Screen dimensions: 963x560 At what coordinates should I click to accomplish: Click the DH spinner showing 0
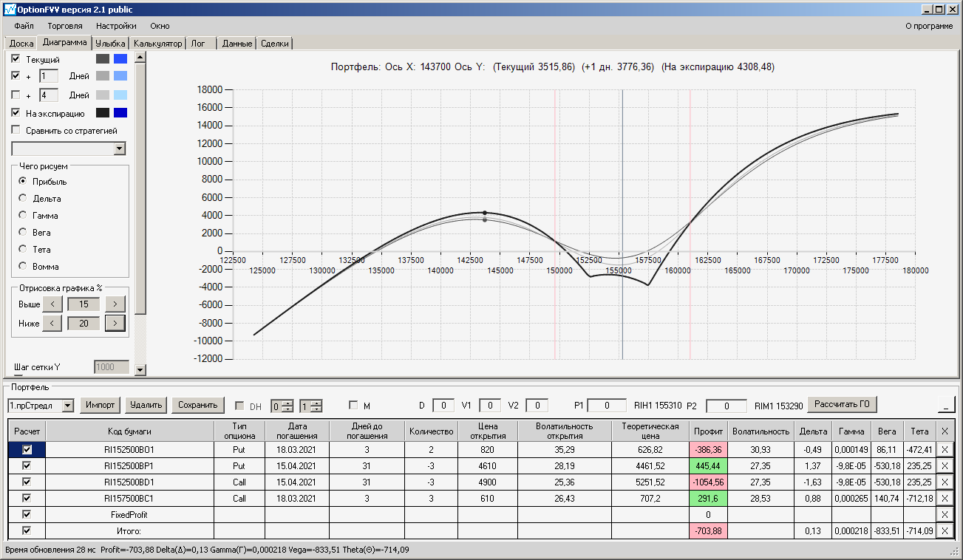[282, 406]
